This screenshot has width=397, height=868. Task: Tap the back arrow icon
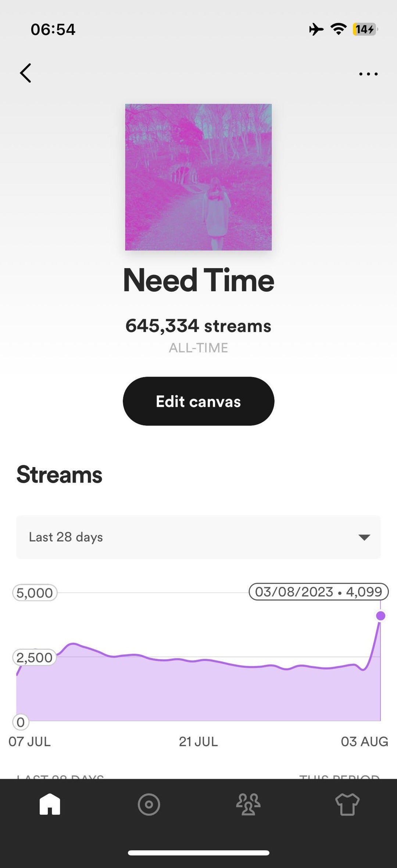[25, 73]
